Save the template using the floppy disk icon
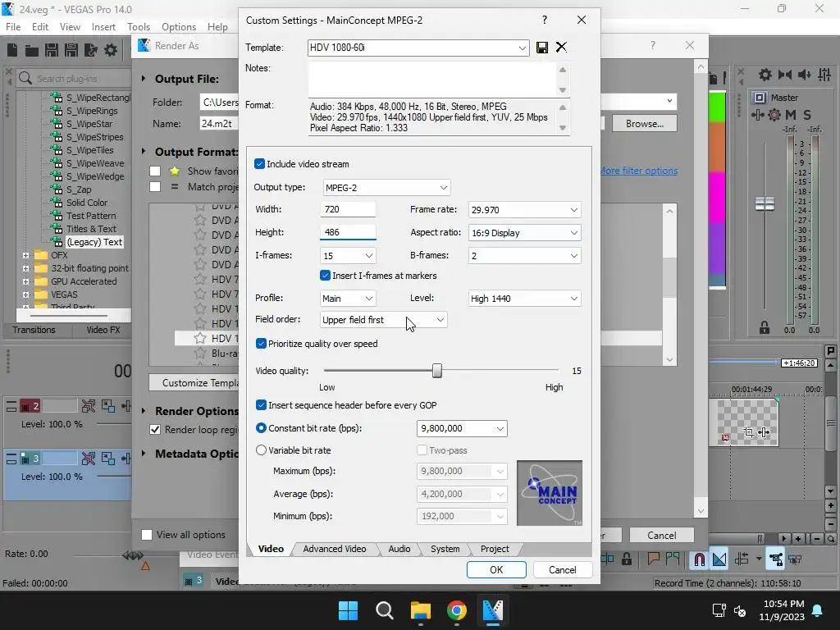 542,48
